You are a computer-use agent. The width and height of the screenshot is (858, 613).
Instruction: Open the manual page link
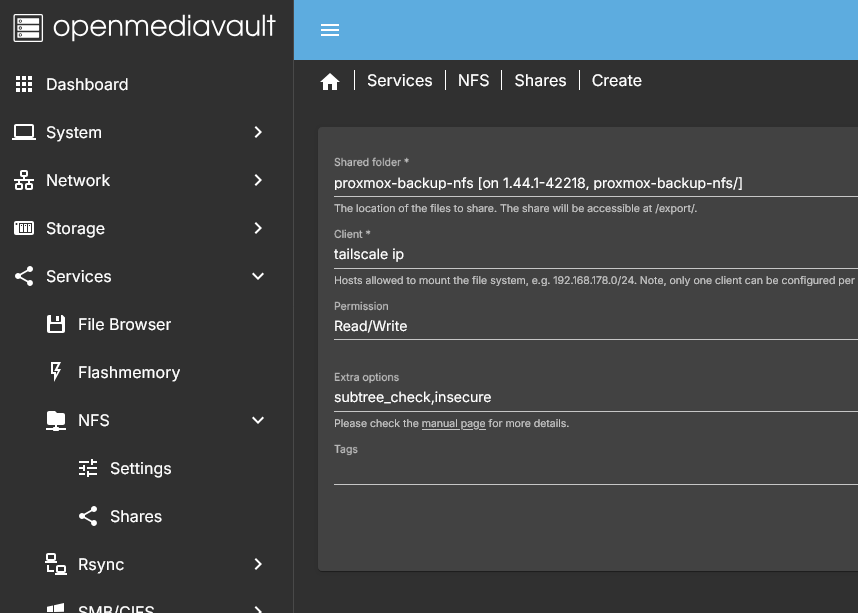coord(453,424)
